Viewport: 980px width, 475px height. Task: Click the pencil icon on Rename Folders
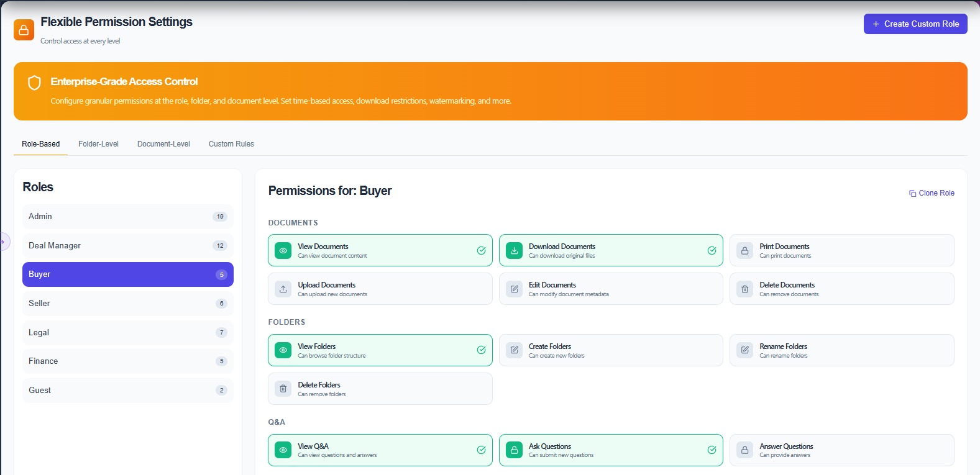click(x=744, y=351)
